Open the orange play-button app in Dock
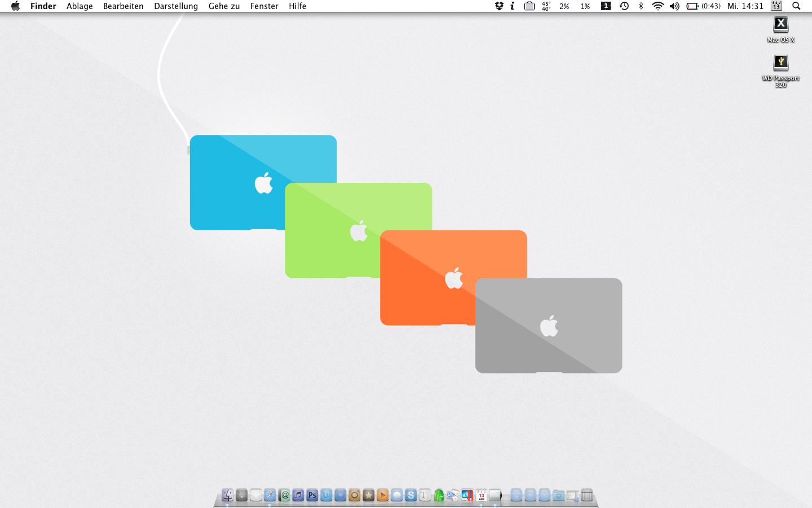Viewport: 812px width, 508px height. click(382, 495)
